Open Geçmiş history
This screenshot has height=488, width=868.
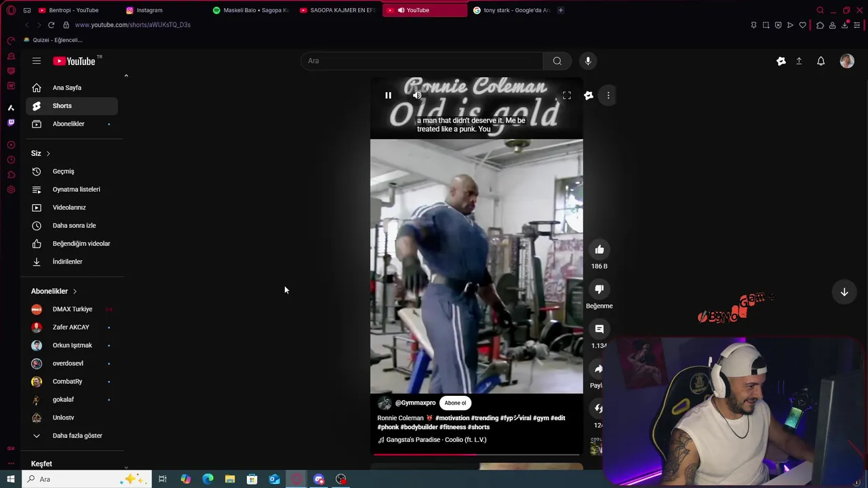[72, 171]
